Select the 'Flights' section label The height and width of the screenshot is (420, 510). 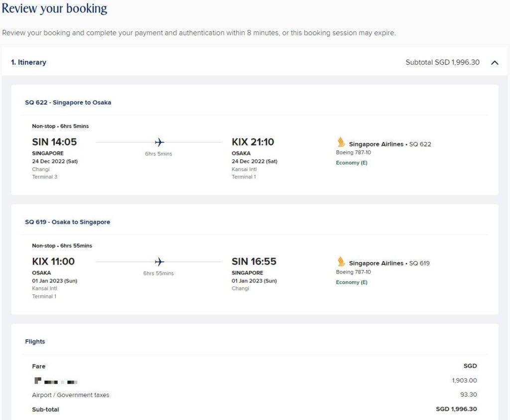point(35,341)
